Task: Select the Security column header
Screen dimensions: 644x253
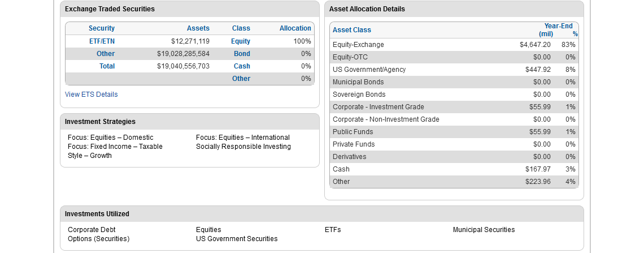Action: (102, 28)
